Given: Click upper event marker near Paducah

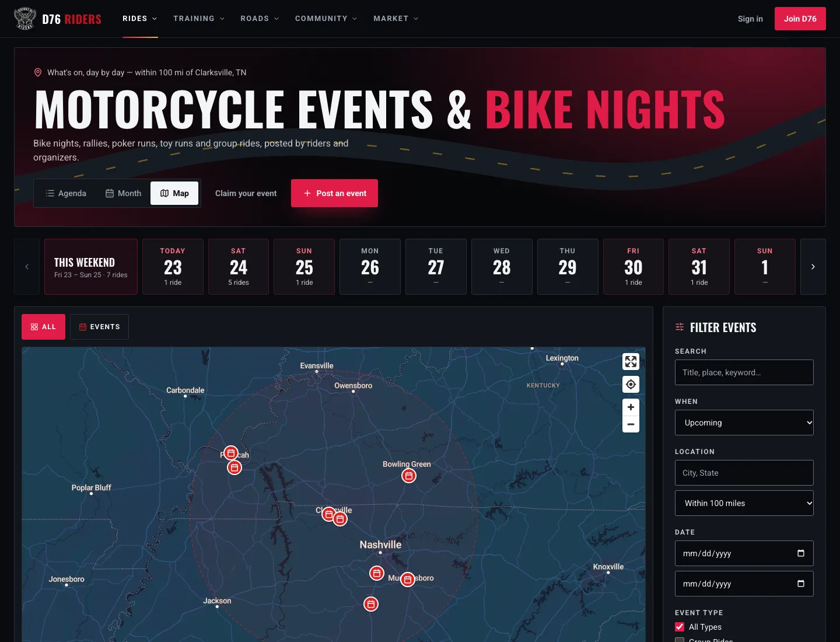Looking at the screenshot, I should [231, 453].
